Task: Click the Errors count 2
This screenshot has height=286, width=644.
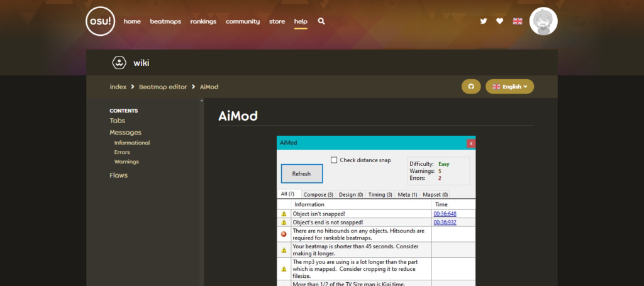Action: pos(440,178)
